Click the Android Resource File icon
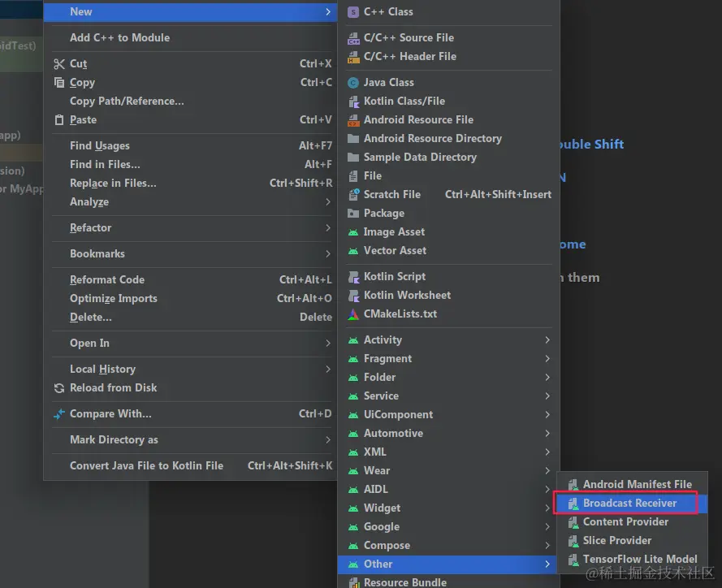722x588 pixels. [353, 120]
